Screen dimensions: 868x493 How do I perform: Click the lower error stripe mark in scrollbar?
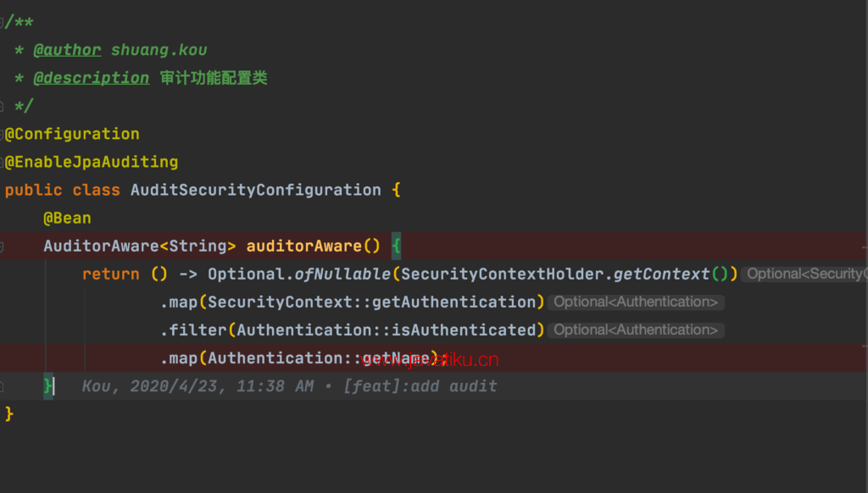coord(864,346)
